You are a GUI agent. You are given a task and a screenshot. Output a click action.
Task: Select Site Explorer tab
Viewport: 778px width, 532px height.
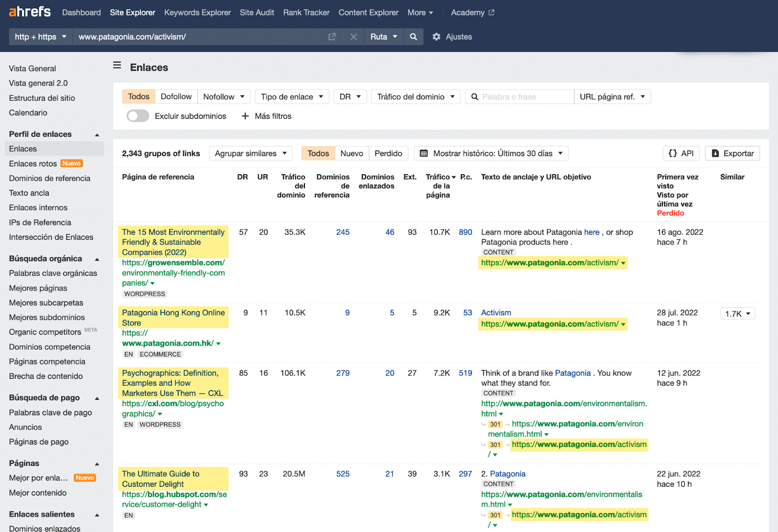click(x=132, y=12)
